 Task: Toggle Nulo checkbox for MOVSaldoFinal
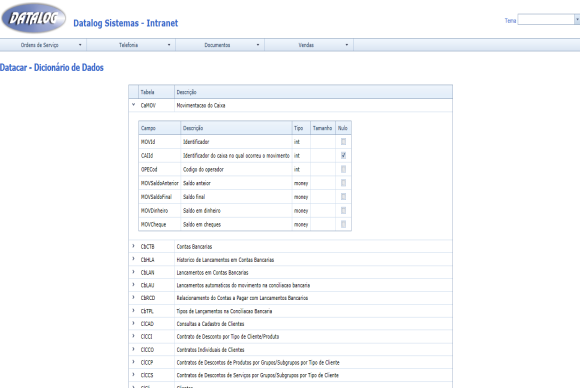(x=343, y=196)
